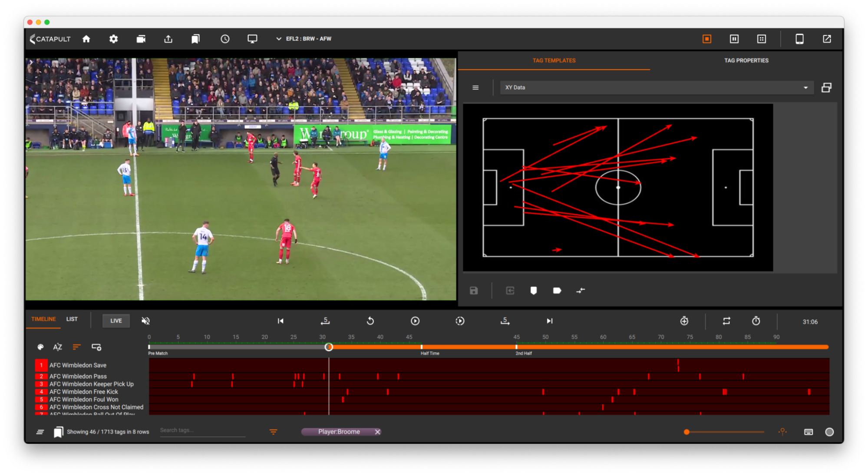Click the import arrow box icon

pyautogui.click(x=510, y=291)
